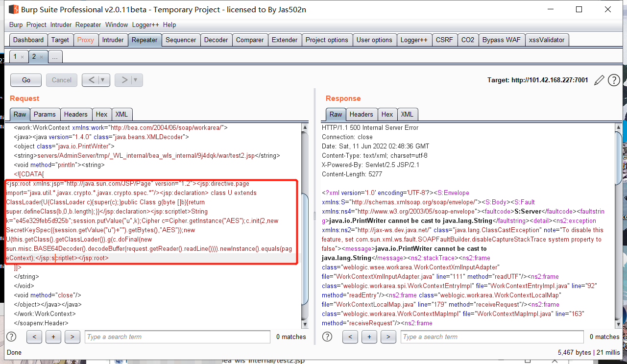Select response Raw view tab
Viewport: 627px width, 364px height.
336,114
